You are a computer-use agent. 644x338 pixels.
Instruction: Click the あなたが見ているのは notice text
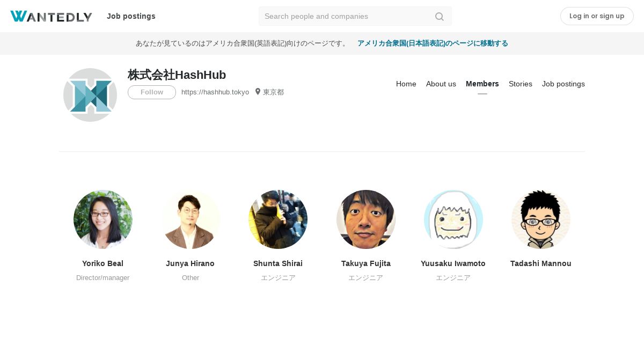(x=242, y=43)
